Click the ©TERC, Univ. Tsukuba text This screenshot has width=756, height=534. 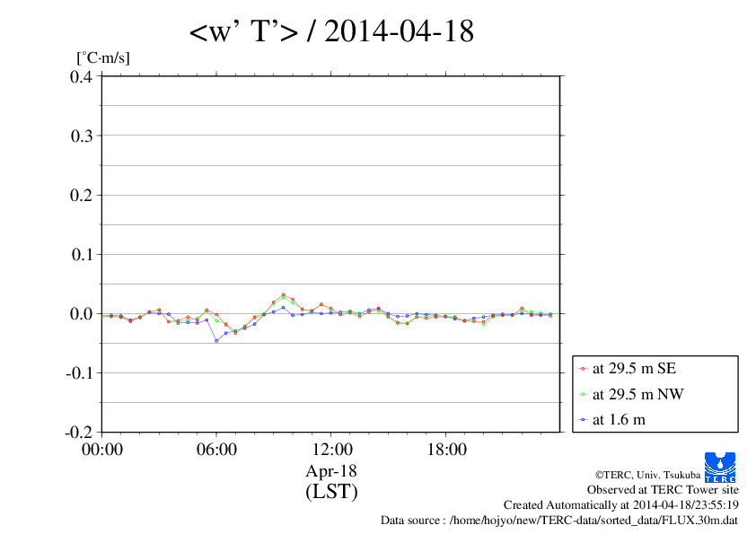coord(647,475)
